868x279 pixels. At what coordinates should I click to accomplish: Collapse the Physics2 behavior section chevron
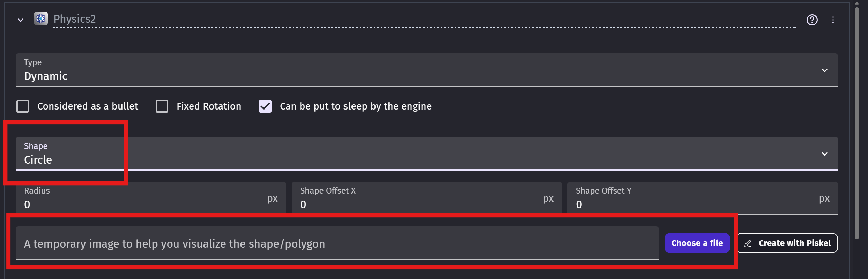[x=21, y=20]
